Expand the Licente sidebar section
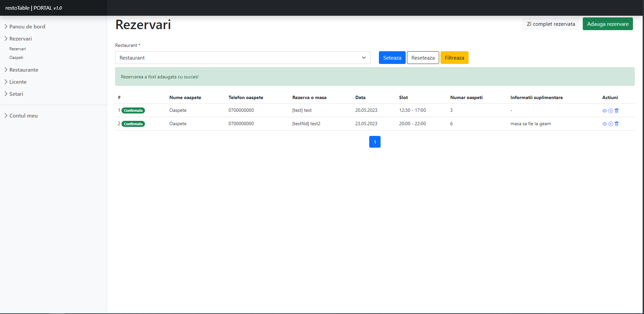This screenshot has width=644, height=314. coord(18,82)
